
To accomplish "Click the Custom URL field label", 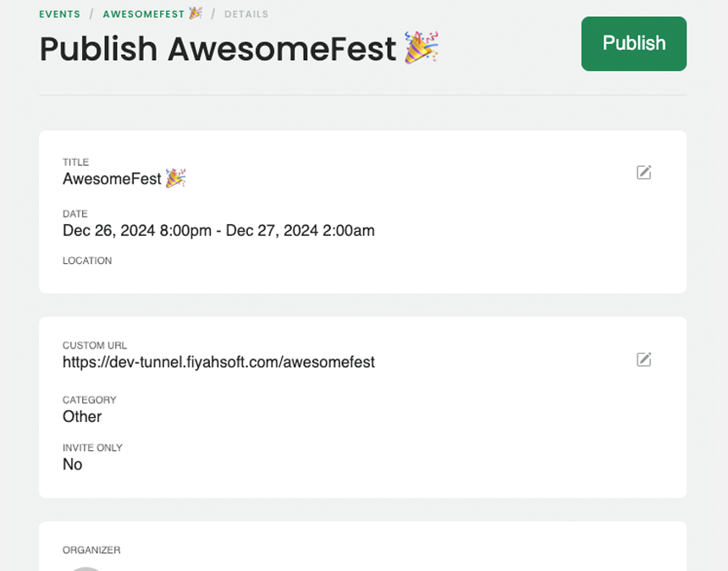I will tap(95, 346).
